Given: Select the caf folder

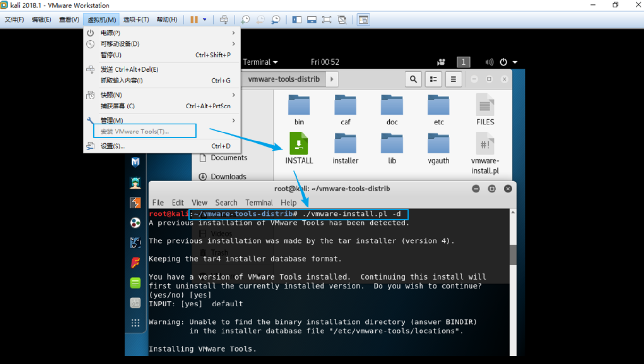Looking at the screenshot, I should coord(346,109).
